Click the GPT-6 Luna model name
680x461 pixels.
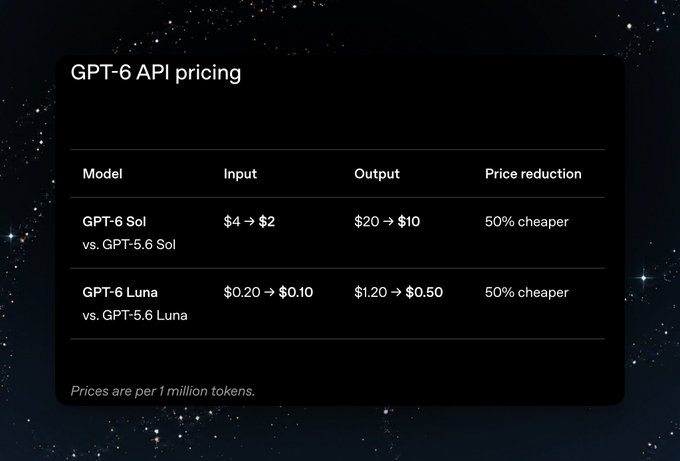120,292
